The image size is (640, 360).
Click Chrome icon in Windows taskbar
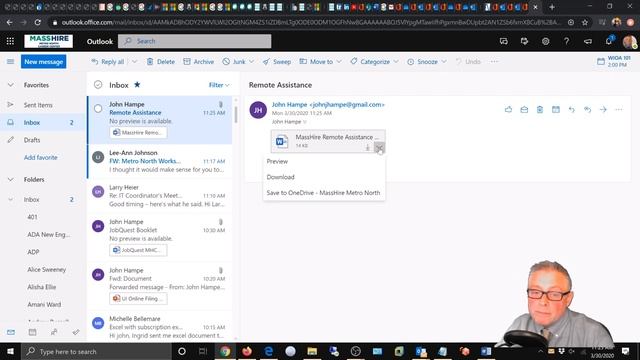tap(225, 351)
